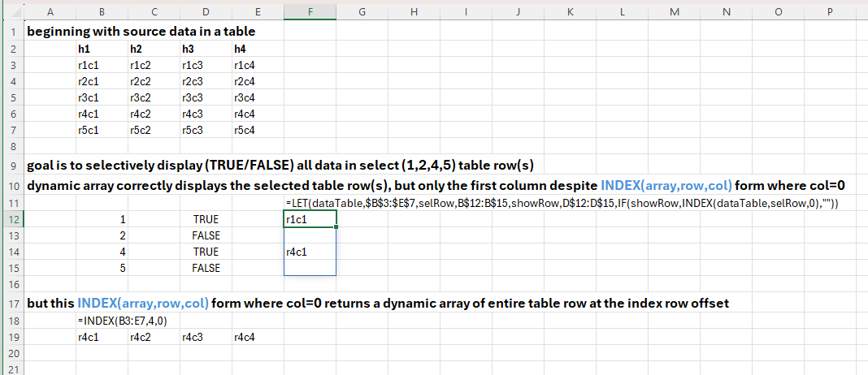Viewport: 868px width, 375px height.
Task: Click cell B14 with value 4
Action: coord(102,252)
